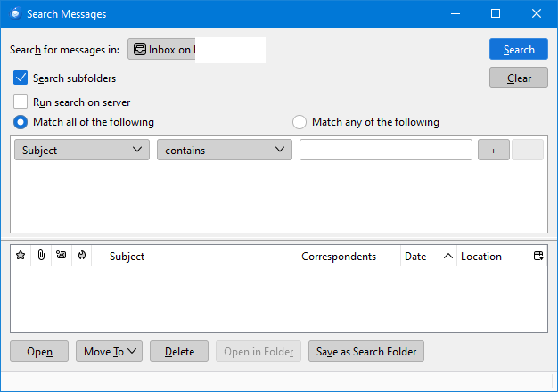Viewport: 558px width, 392px height.
Task: Click the attachment paperclip column icon
Action: pos(41,256)
